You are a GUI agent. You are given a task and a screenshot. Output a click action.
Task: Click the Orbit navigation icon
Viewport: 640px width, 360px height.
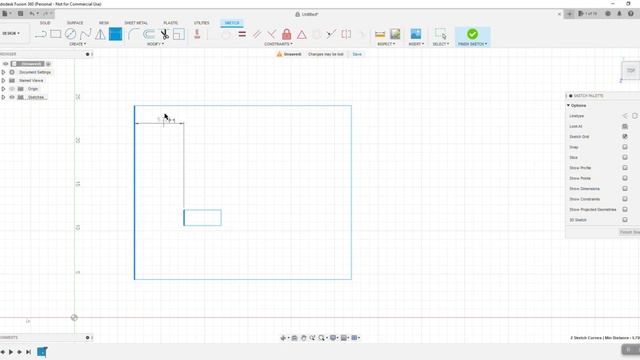tap(283, 338)
